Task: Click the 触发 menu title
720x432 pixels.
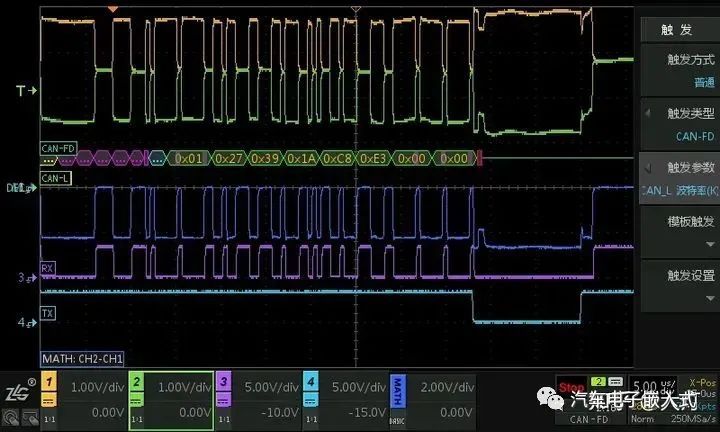Action: click(x=676, y=30)
